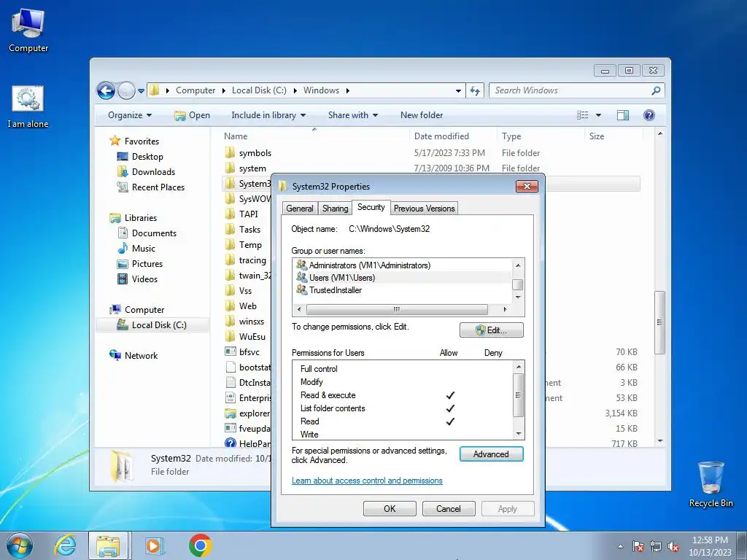Switch to Previous Versions tab
Viewport: 747px width, 560px height.
424,209
